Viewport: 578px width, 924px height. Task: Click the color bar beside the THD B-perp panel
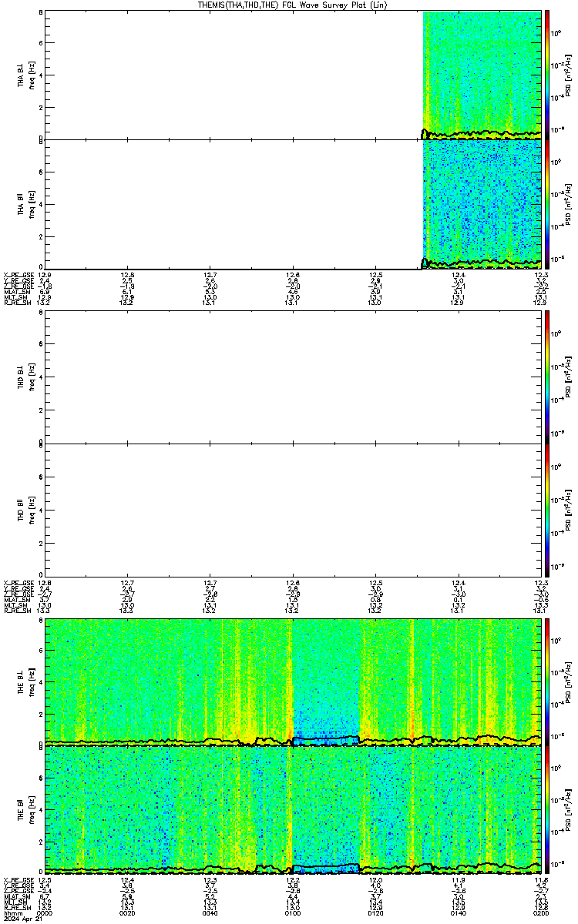click(547, 376)
